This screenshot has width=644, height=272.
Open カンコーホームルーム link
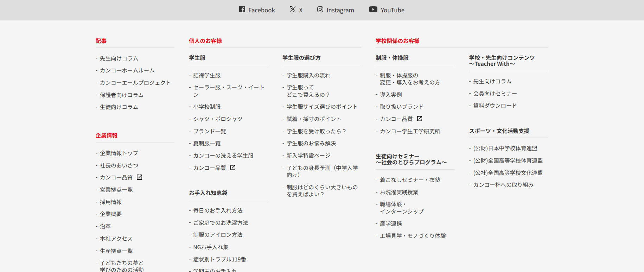click(127, 71)
